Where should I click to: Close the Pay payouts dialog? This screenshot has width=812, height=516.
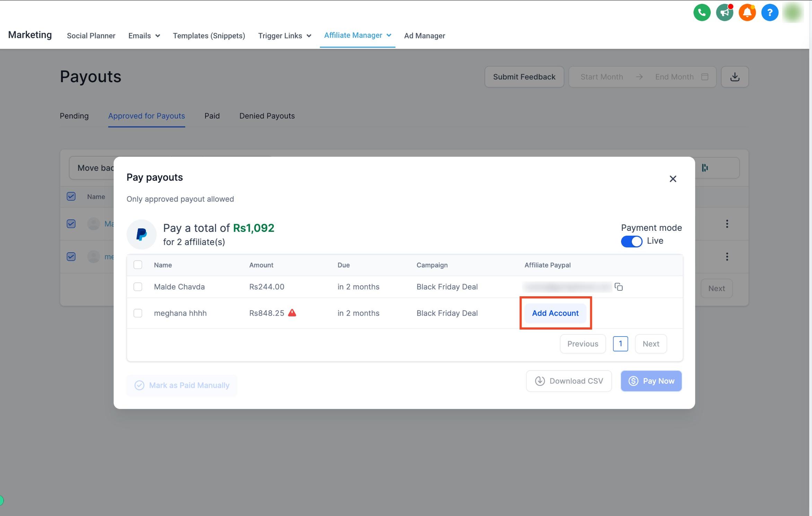point(673,178)
